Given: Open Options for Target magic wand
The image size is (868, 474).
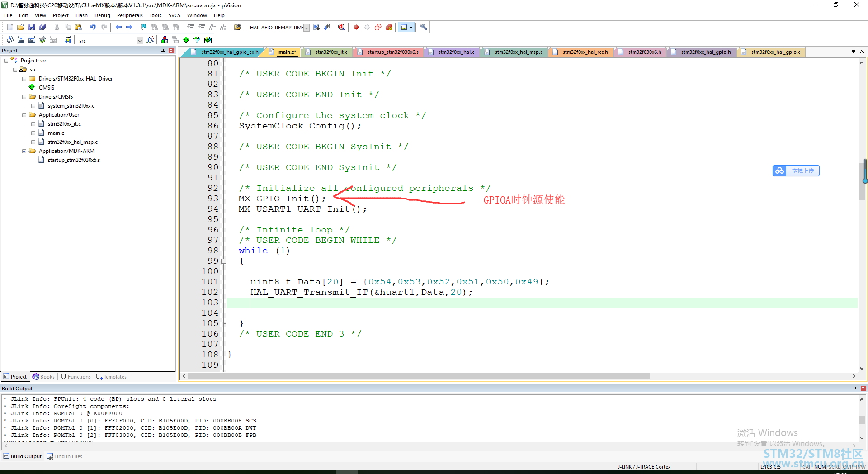Looking at the screenshot, I should point(151,40).
